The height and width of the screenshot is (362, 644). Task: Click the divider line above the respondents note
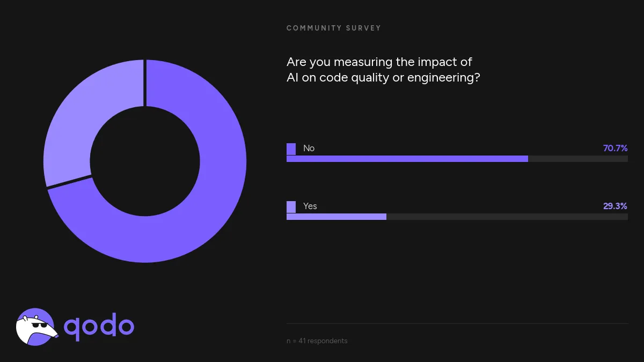point(457,323)
